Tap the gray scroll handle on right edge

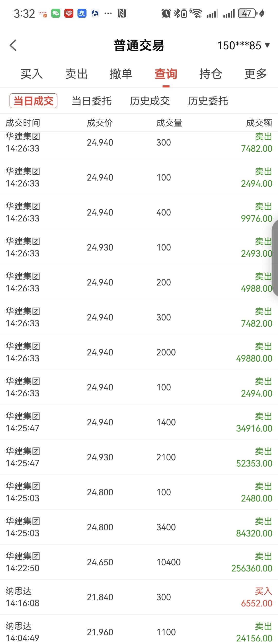coord(275,258)
